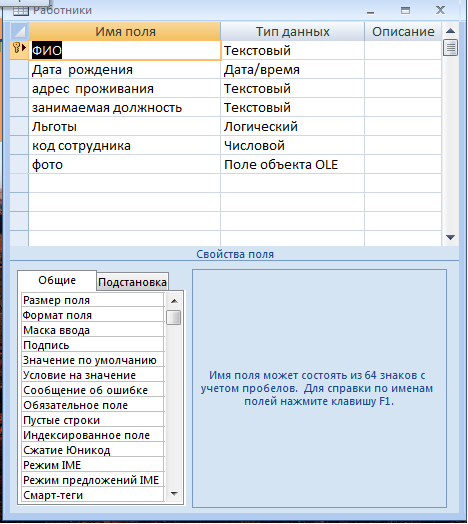
Task: Switch to the Подстановка tab
Action: click(x=132, y=282)
